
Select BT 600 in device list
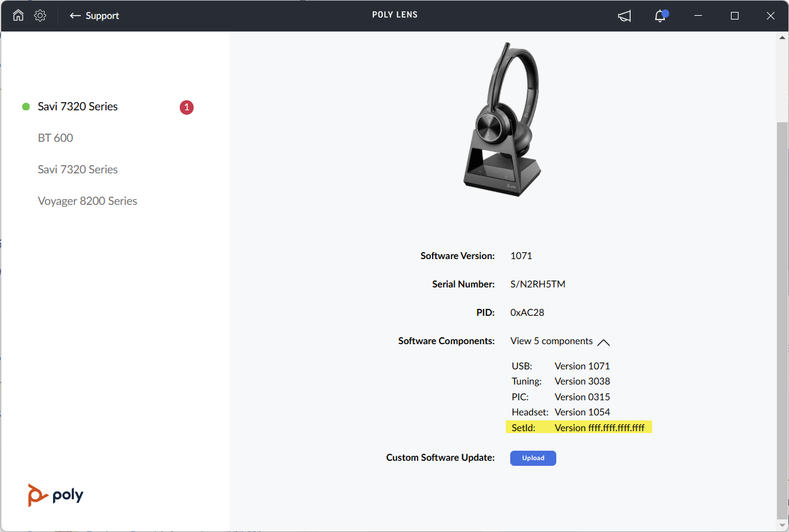56,138
